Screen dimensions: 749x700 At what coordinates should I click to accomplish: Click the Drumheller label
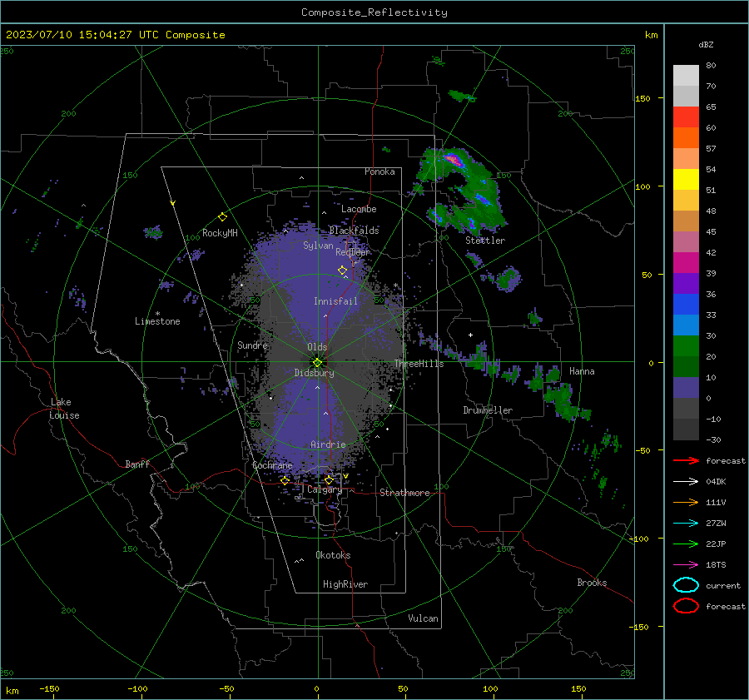pos(488,410)
